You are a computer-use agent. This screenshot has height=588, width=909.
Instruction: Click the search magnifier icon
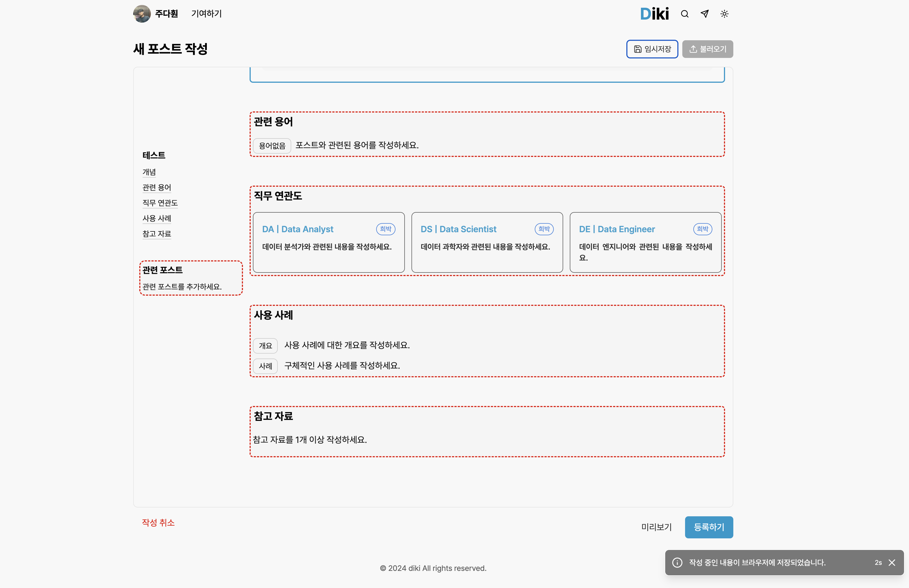pos(685,14)
